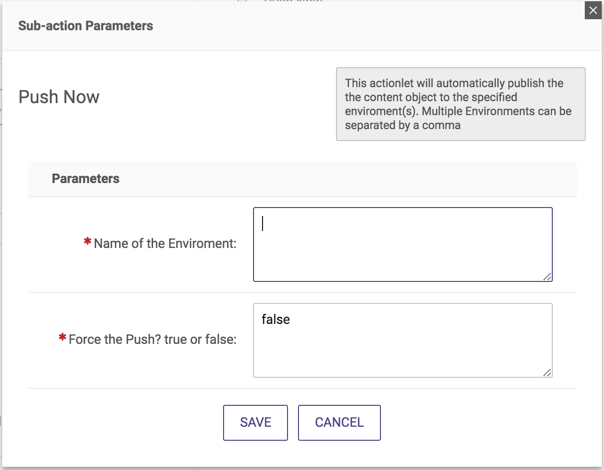Click the "Name of the Enviroment:" label
The height and width of the screenshot is (470, 604).
click(x=165, y=244)
